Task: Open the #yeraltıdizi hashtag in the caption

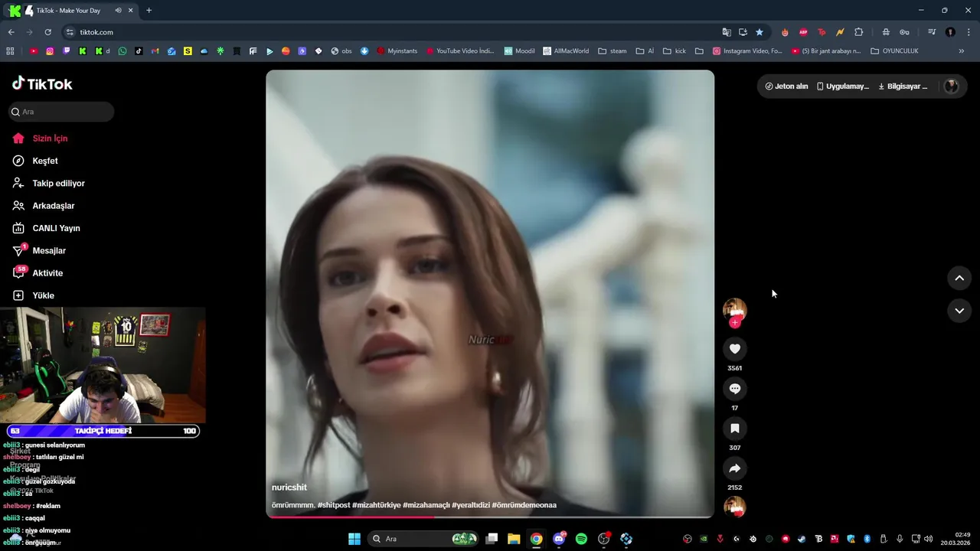Action: coord(471,505)
